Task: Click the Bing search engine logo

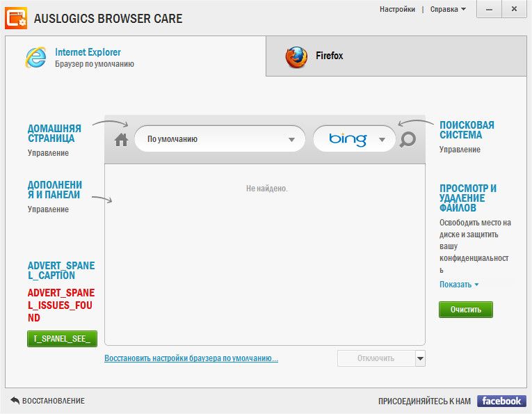Action: (348, 138)
